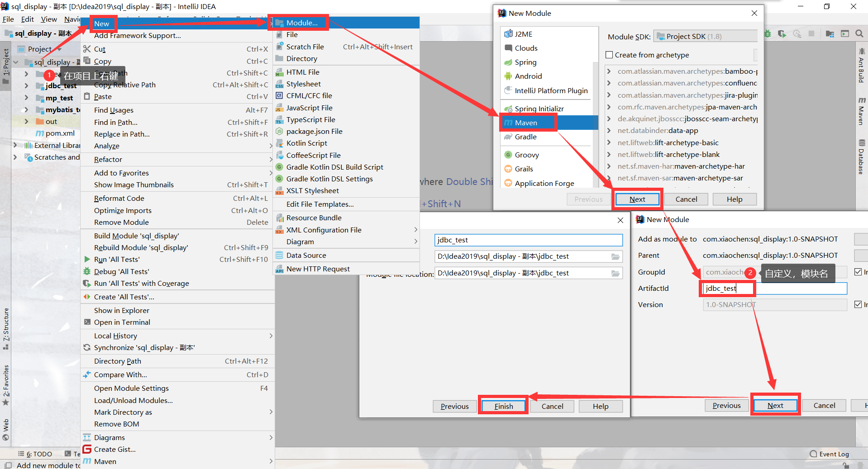Screen dimensions: 868x469
Task: Expand the out folder node
Action: point(26,121)
